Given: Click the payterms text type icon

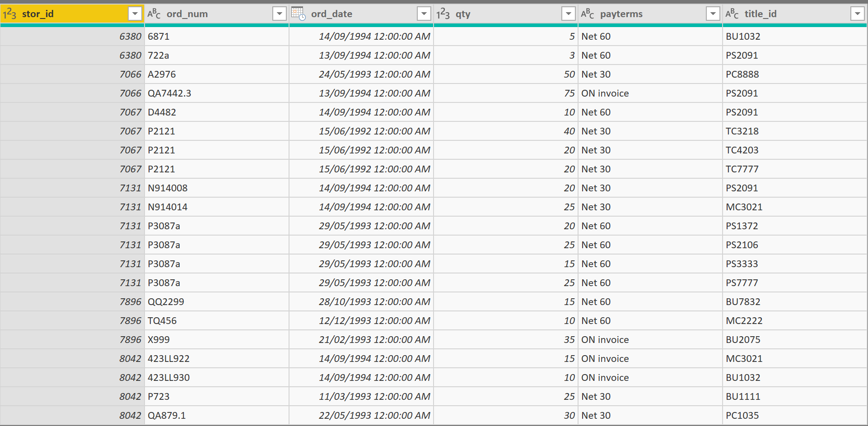Looking at the screenshot, I should coord(588,14).
